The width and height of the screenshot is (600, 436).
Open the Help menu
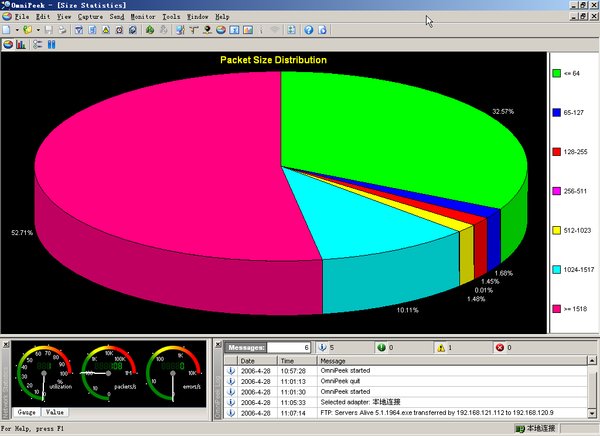(222, 17)
